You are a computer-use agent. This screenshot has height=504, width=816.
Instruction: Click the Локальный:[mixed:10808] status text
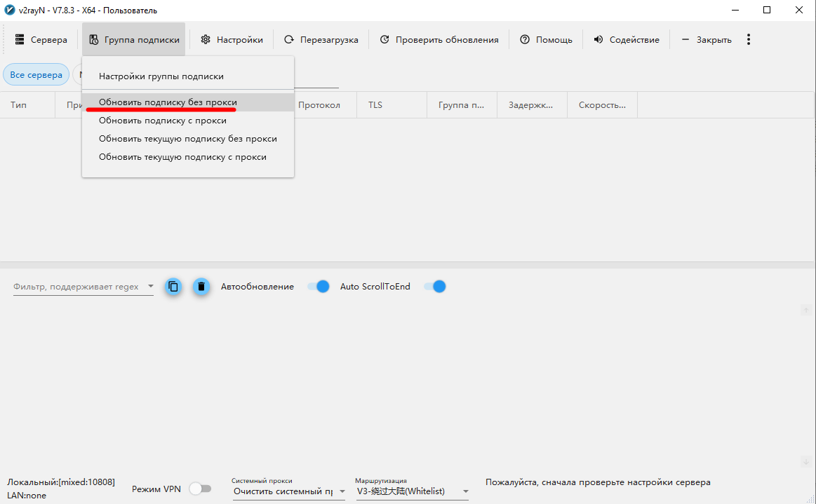point(61,482)
